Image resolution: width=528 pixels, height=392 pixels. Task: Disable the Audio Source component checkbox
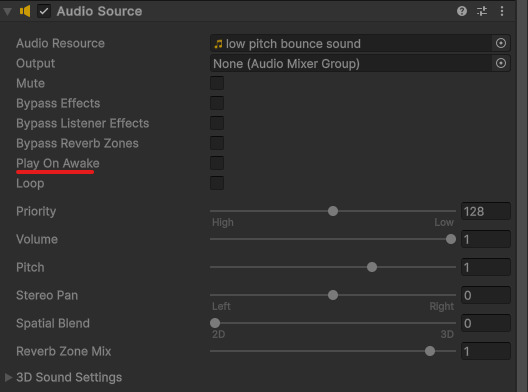pos(44,11)
